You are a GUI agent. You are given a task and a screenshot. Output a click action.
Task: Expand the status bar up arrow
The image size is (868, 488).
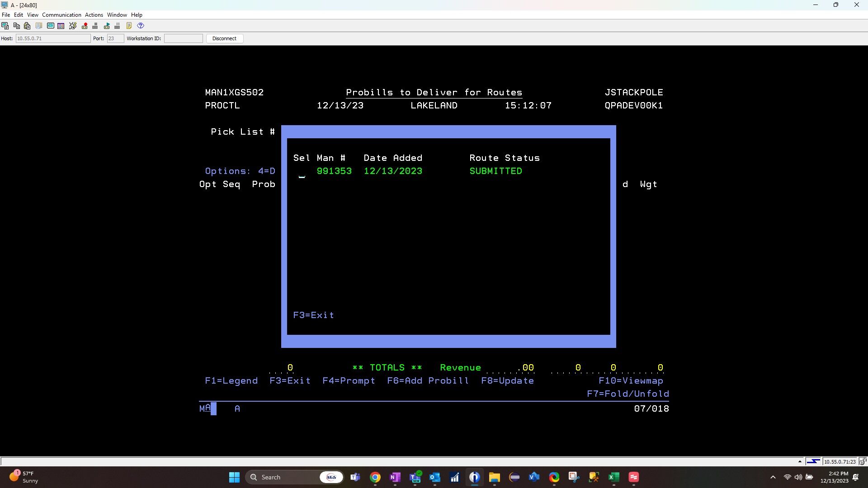(800, 461)
